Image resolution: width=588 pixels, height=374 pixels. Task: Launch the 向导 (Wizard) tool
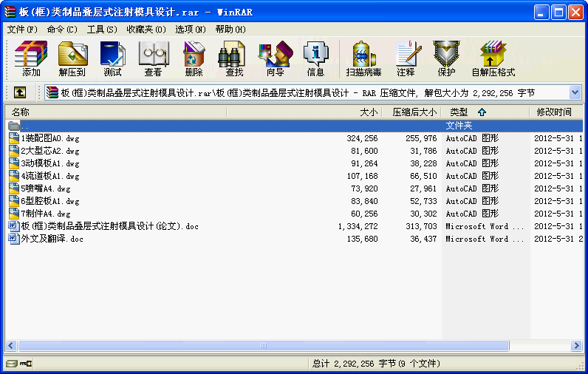pos(275,59)
